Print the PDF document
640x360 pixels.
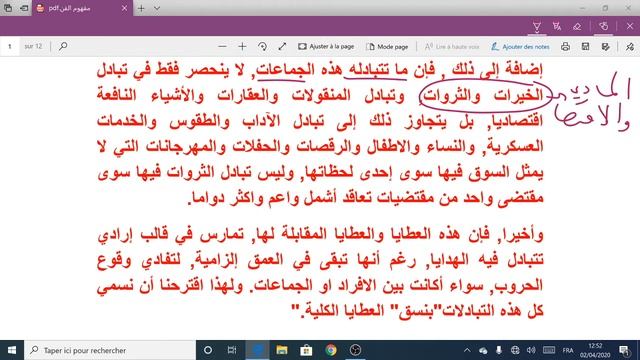pos(565,47)
